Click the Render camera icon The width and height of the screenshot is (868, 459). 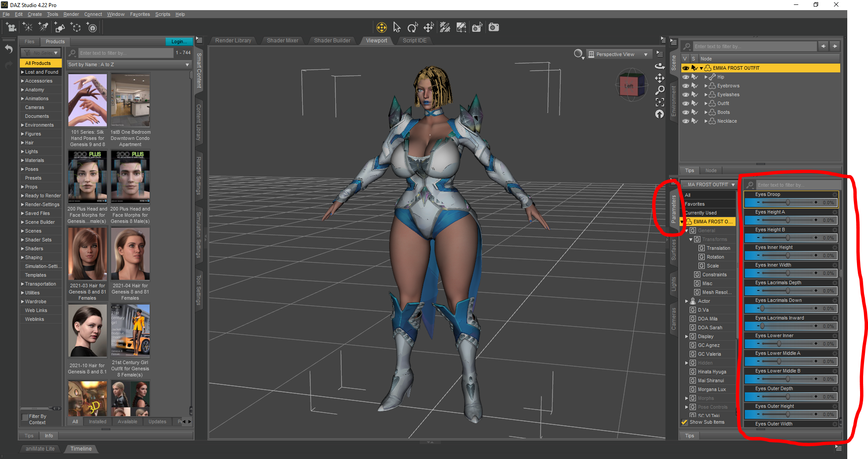point(494,27)
